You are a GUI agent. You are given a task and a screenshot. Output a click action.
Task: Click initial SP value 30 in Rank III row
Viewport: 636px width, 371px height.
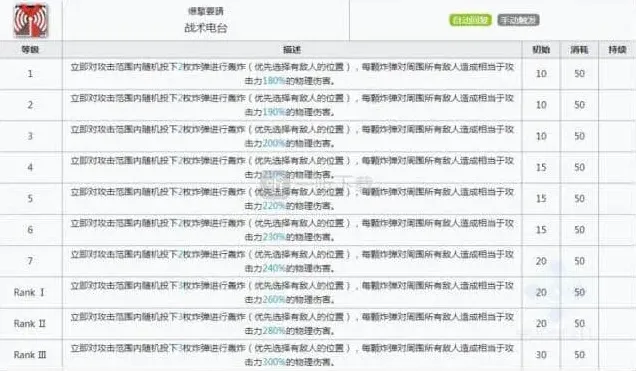coord(541,355)
